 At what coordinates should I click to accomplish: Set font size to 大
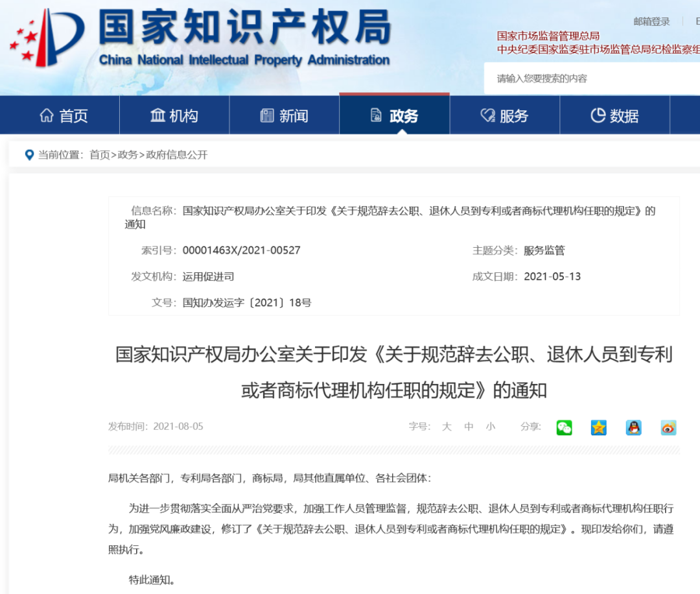point(447,427)
